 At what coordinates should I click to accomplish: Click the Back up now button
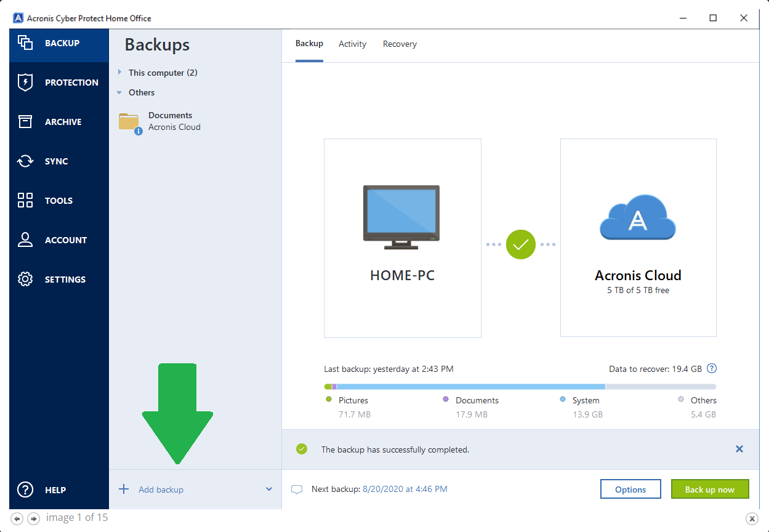[710, 490]
